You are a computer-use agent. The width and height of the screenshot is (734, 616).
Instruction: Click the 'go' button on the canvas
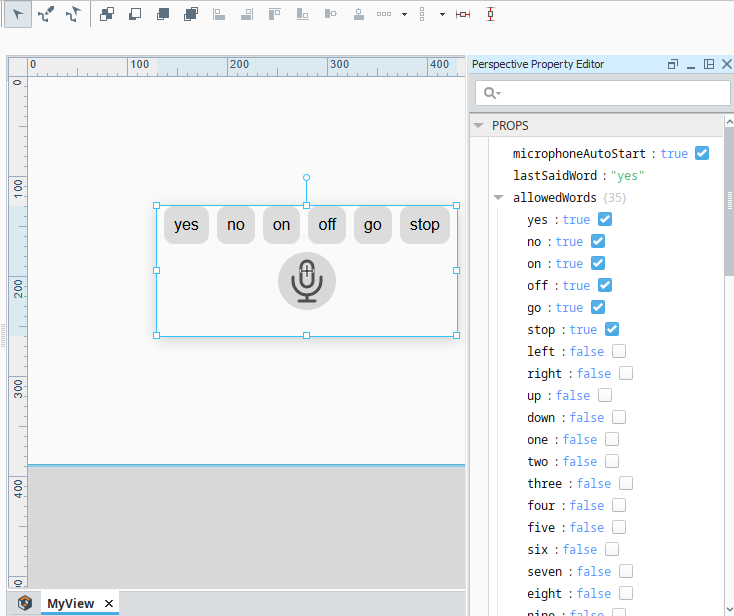373,225
